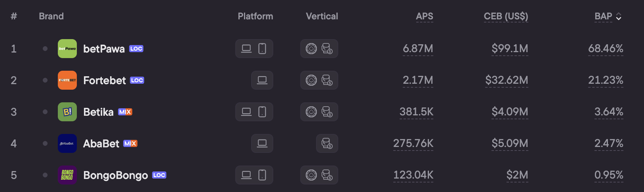Click the MIX tag beside Betika
This screenshot has width=644, height=192.
click(125, 112)
